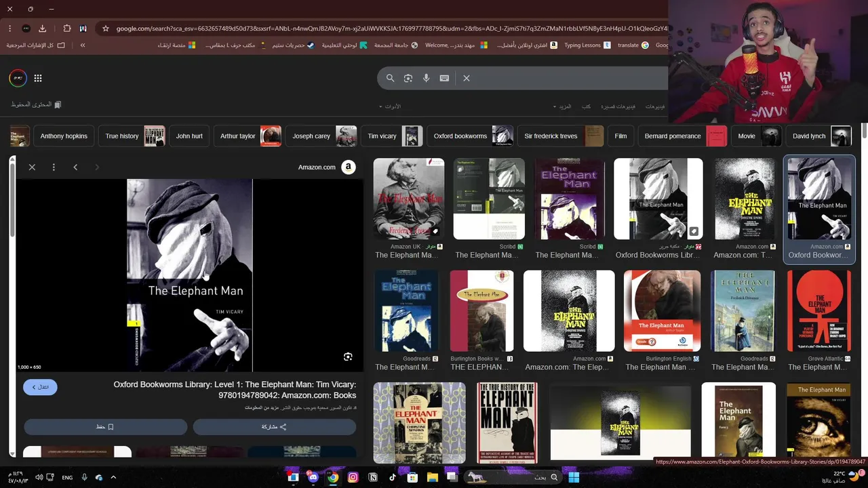Open Google Chrome from the taskbar
This screenshot has width=868, height=488.
coord(333,477)
